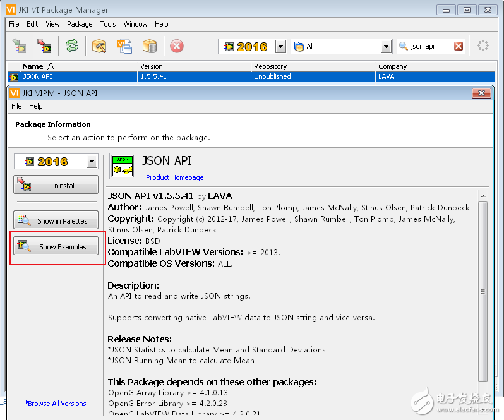This screenshot has width=504, height=420.
Task: Sort by the Version column header
Action: (194, 66)
